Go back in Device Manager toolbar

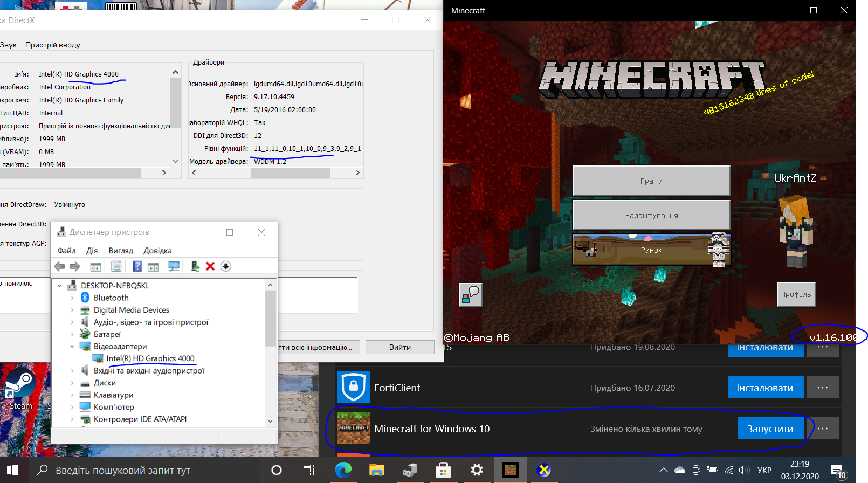pos(60,266)
